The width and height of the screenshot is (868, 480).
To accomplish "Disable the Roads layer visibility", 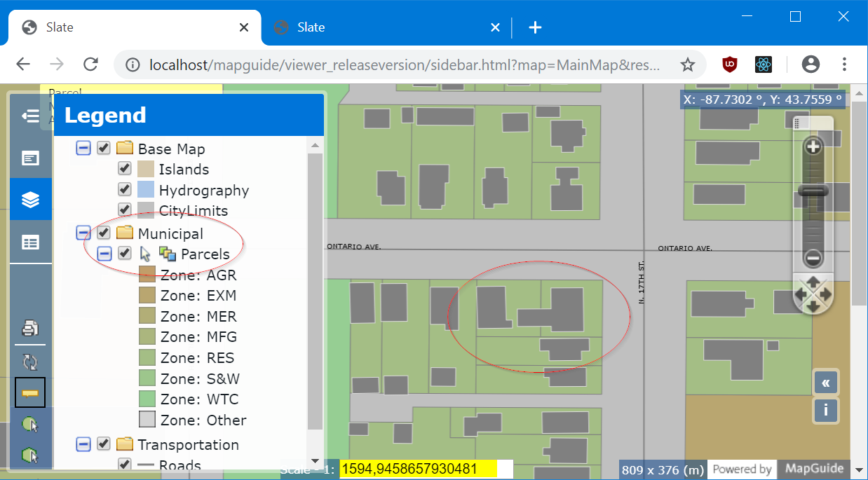I will coord(124,465).
